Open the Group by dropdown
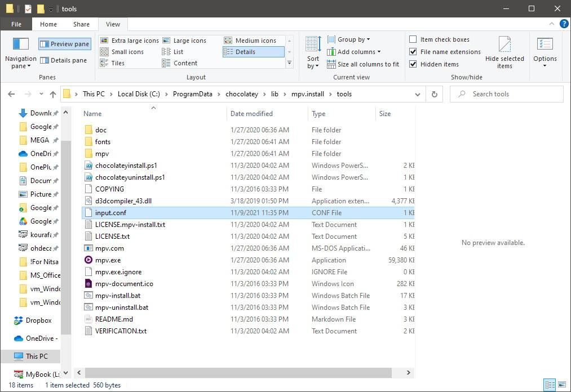This screenshot has width=571, height=392. pyautogui.click(x=349, y=39)
